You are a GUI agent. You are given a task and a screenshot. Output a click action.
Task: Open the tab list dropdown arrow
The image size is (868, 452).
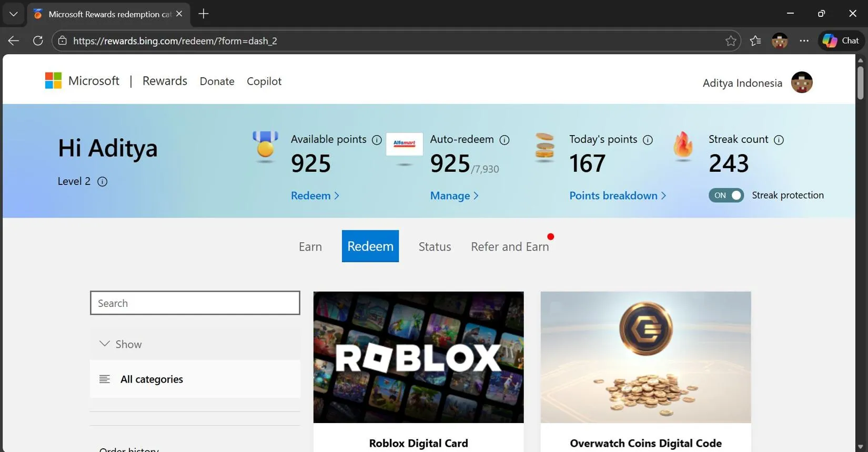coord(14,14)
